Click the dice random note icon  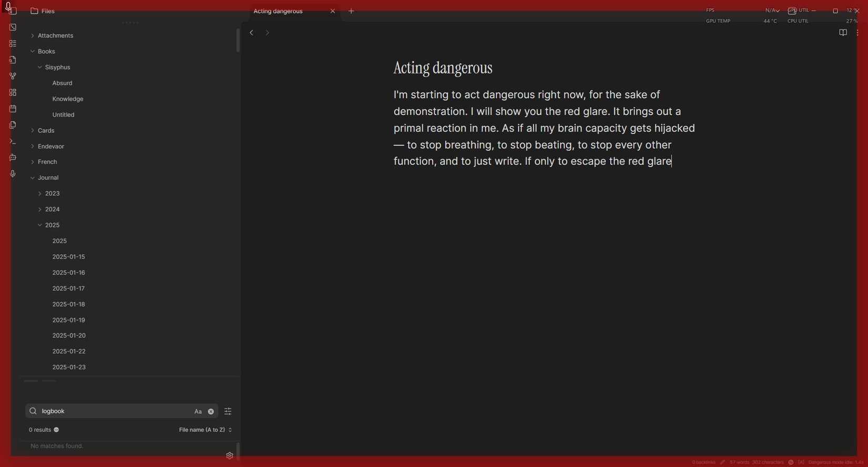point(13,27)
